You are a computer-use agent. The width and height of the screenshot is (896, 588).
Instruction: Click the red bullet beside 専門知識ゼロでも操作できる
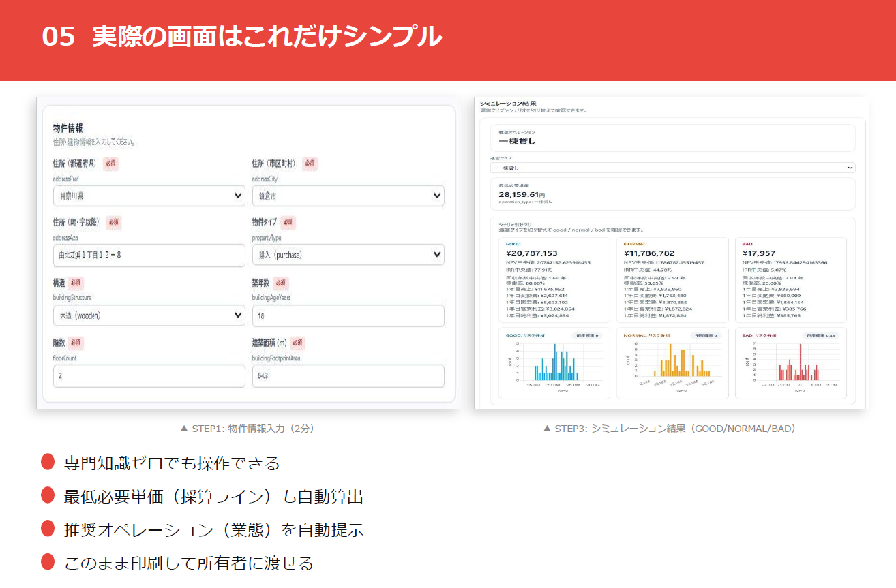pos(48,462)
